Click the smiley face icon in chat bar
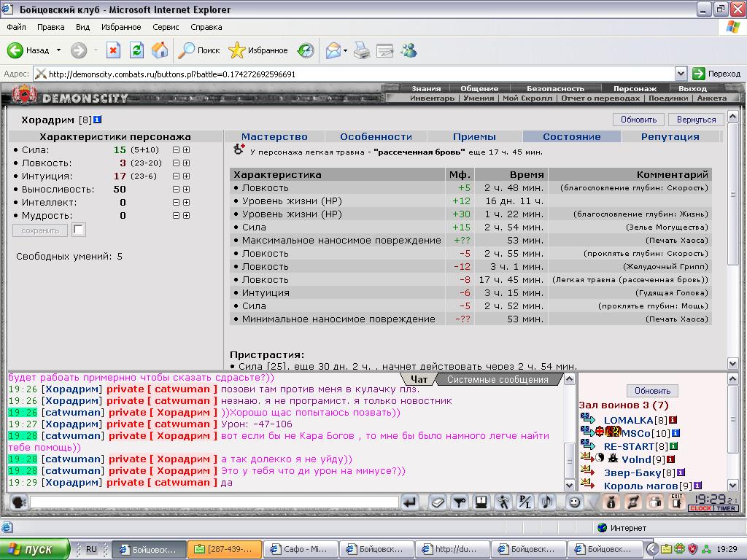This screenshot has height=560, width=747. (574, 502)
